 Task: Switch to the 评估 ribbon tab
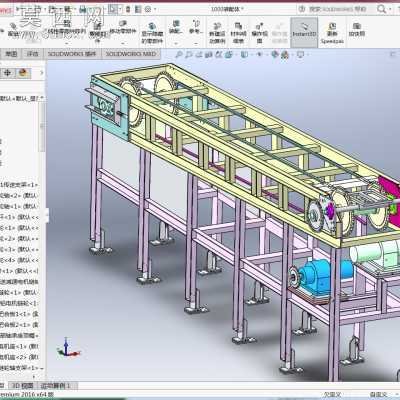(x=33, y=54)
